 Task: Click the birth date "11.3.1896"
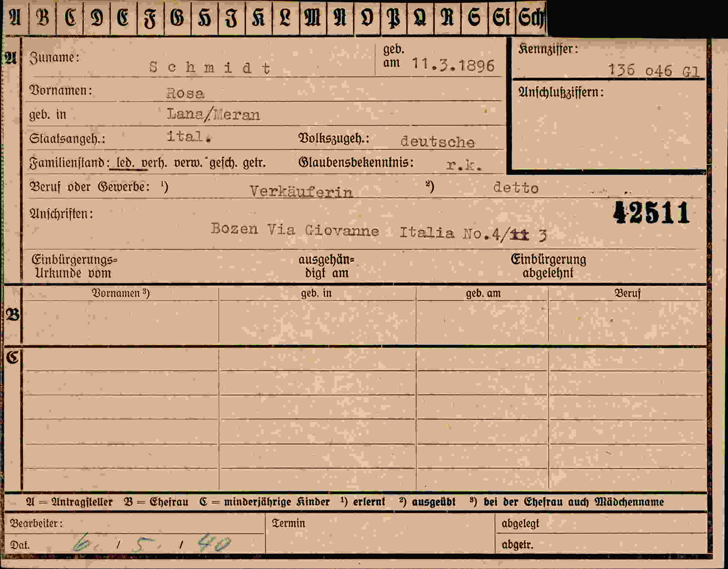click(x=453, y=65)
